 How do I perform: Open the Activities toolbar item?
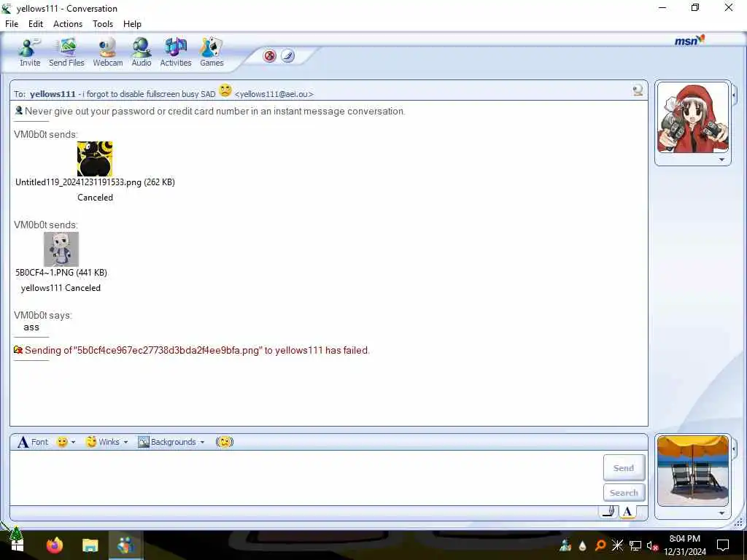click(175, 52)
